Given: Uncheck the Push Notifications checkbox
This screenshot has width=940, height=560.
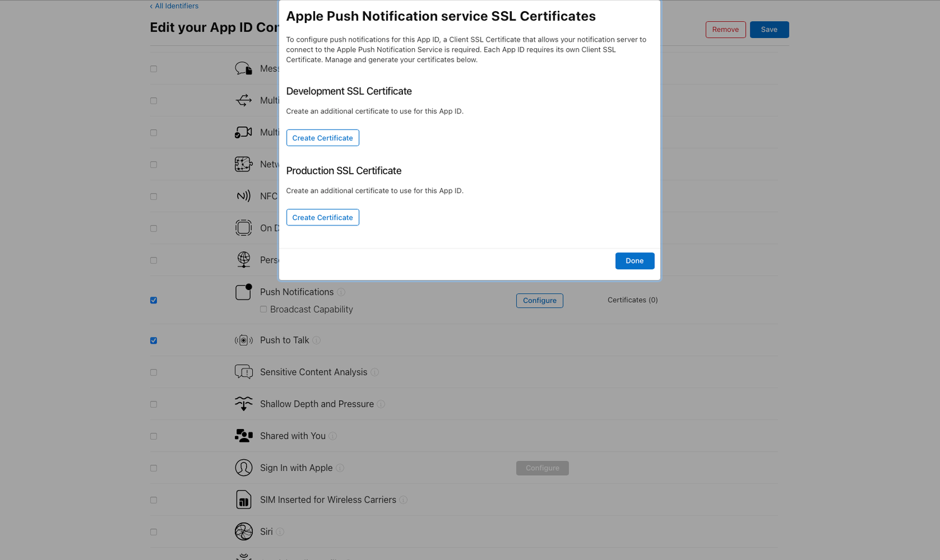Looking at the screenshot, I should pyautogui.click(x=153, y=301).
